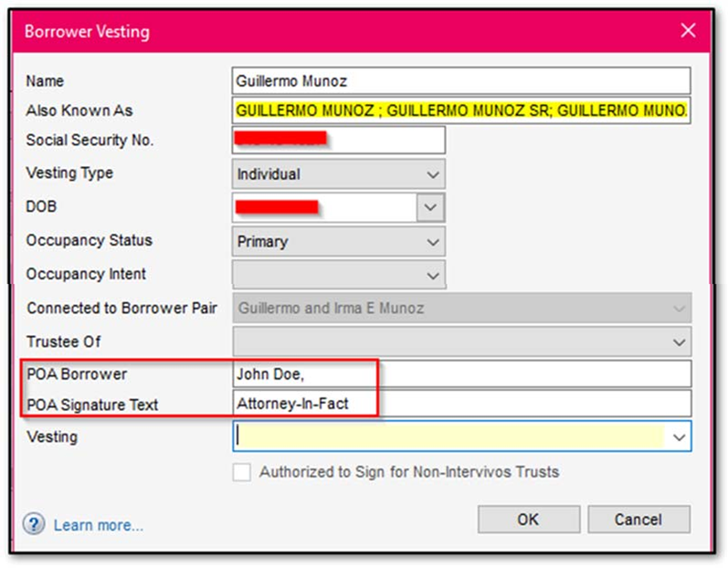Viewport: 728px width, 568px height.
Task: Expand the Occupancy Status dropdown
Action: (x=432, y=242)
